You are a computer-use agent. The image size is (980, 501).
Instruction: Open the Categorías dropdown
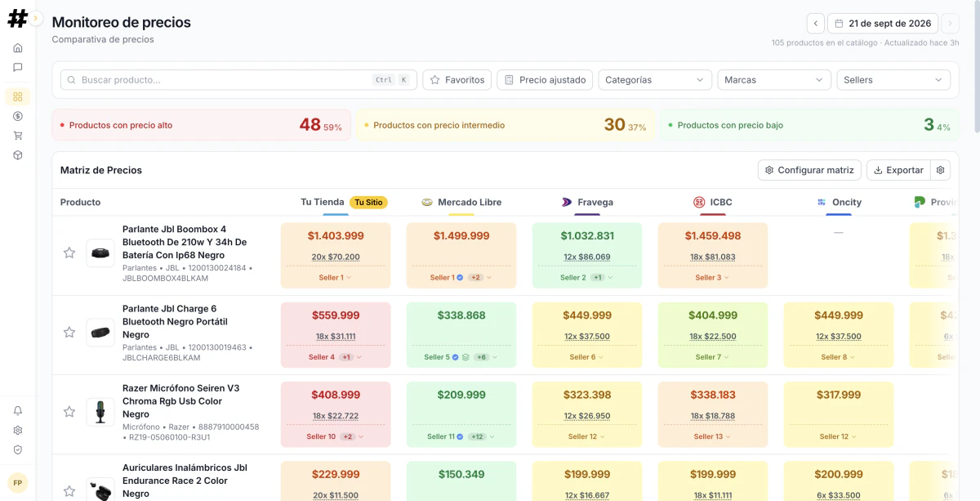pyautogui.click(x=655, y=80)
